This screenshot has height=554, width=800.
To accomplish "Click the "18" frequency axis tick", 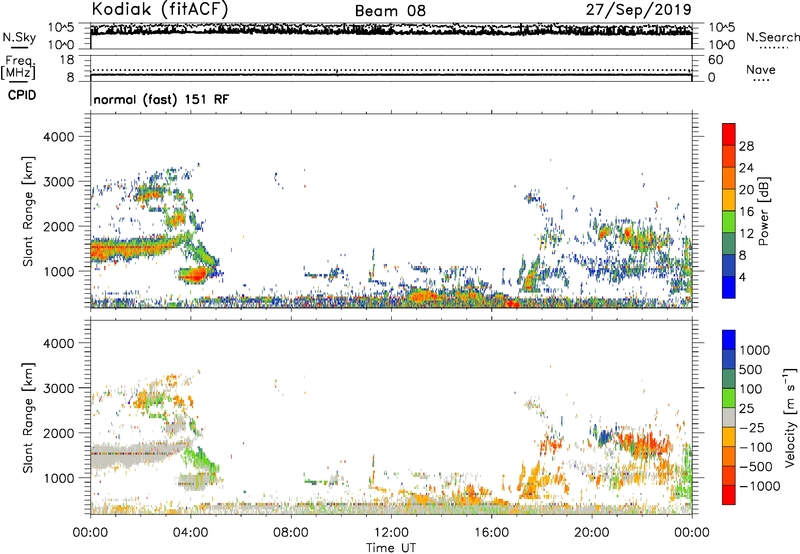I will (67, 60).
